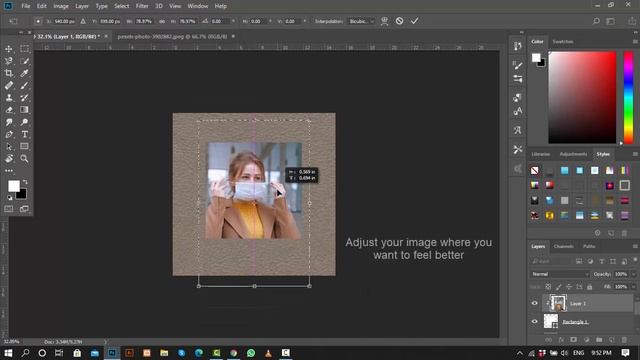The image size is (640, 360).
Task: Open the Window menu
Action: tap(198, 6)
